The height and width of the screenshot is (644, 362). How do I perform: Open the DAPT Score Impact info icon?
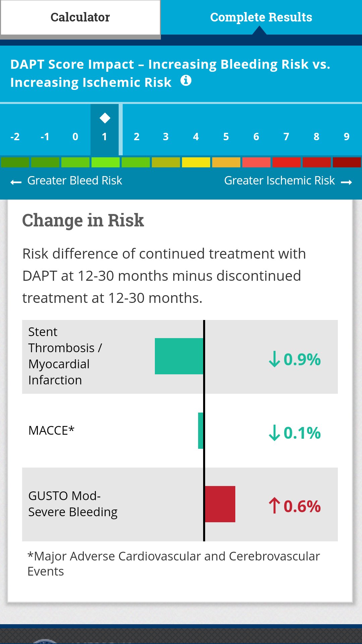pyautogui.click(x=186, y=81)
